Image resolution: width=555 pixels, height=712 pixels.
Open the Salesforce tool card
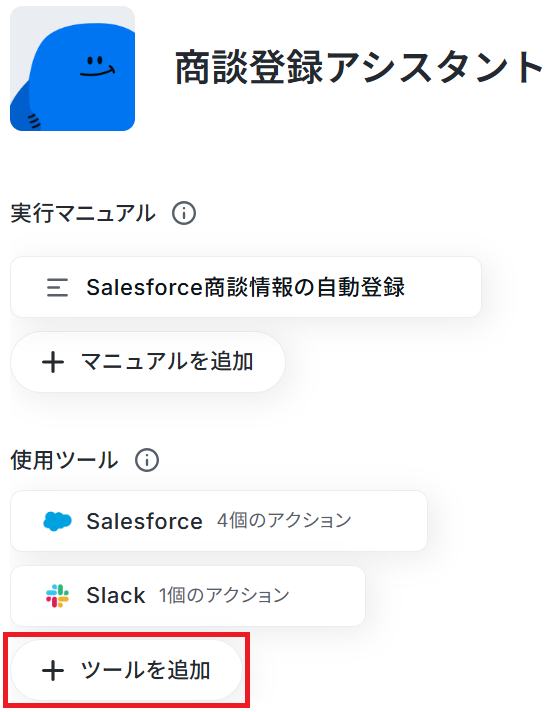(219, 521)
